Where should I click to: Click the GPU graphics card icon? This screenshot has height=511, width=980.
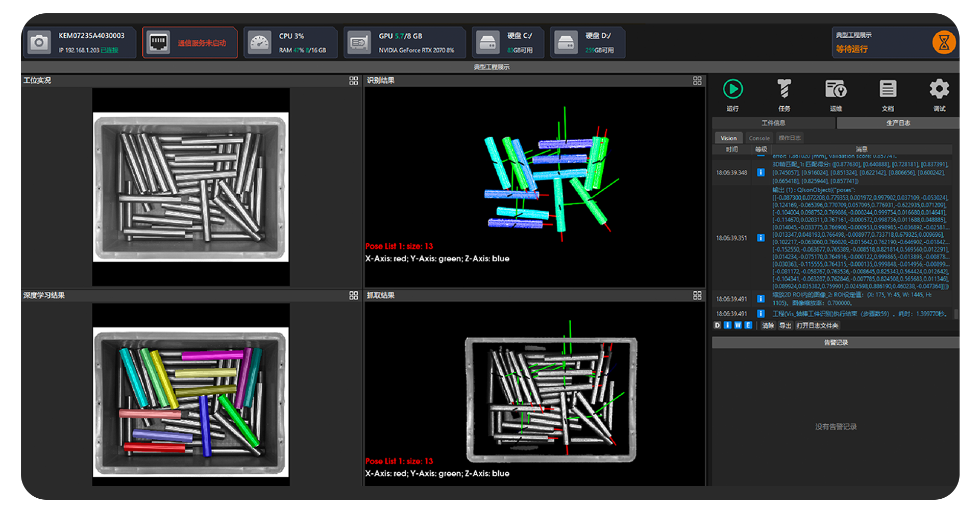[358, 43]
